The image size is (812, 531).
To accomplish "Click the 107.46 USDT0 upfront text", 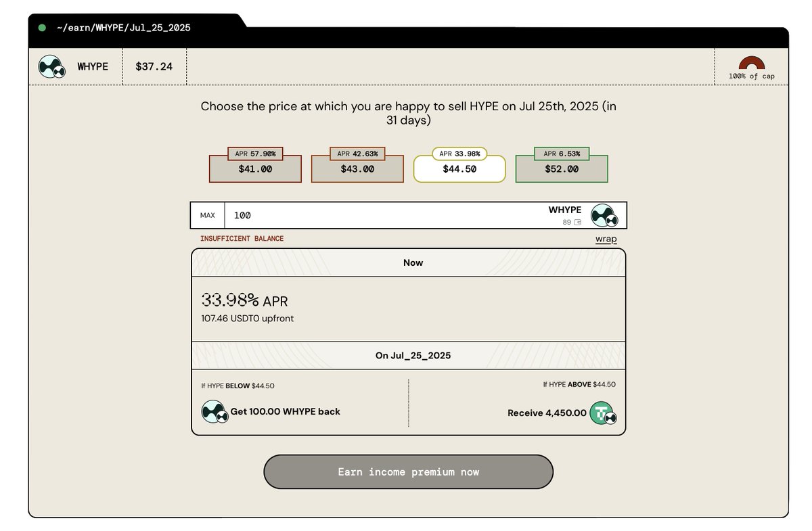I will [x=248, y=318].
